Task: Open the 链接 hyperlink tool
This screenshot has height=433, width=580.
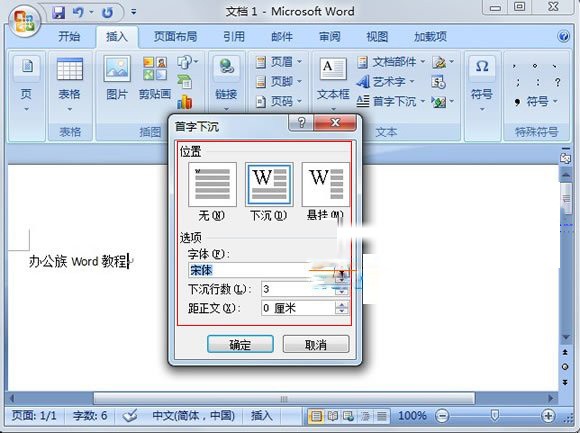Action: pyautogui.click(x=226, y=84)
